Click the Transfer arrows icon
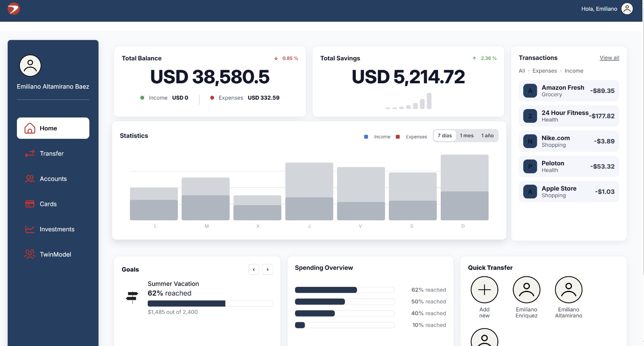 click(30, 153)
